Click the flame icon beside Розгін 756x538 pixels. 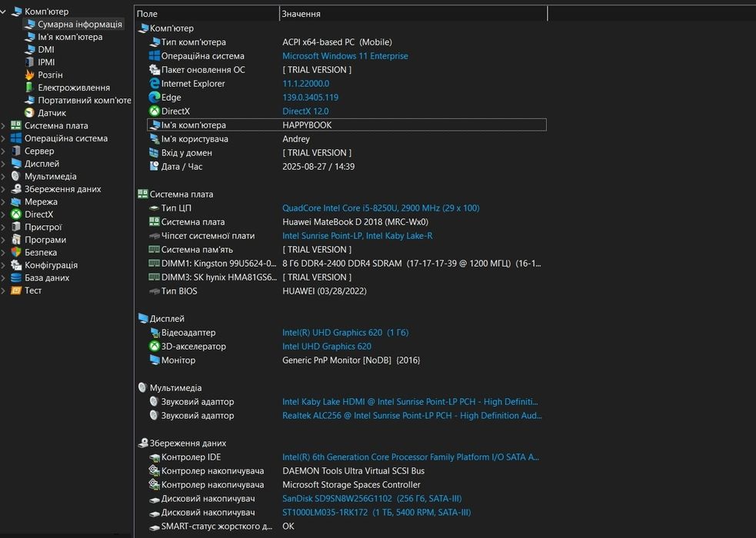click(29, 75)
